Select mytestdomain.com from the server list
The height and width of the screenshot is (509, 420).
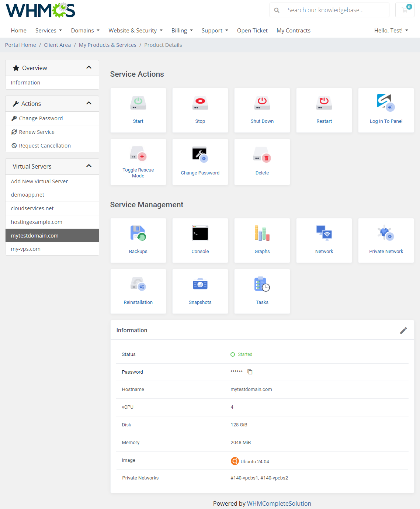tap(34, 235)
